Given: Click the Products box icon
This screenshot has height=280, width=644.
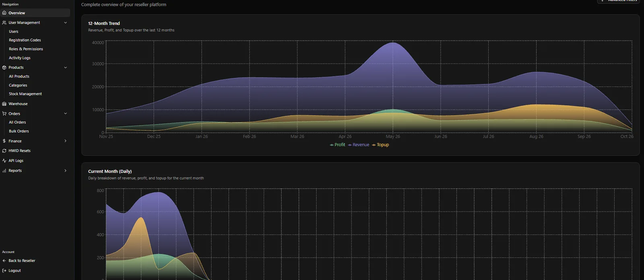Looking at the screenshot, I should click(4, 67).
